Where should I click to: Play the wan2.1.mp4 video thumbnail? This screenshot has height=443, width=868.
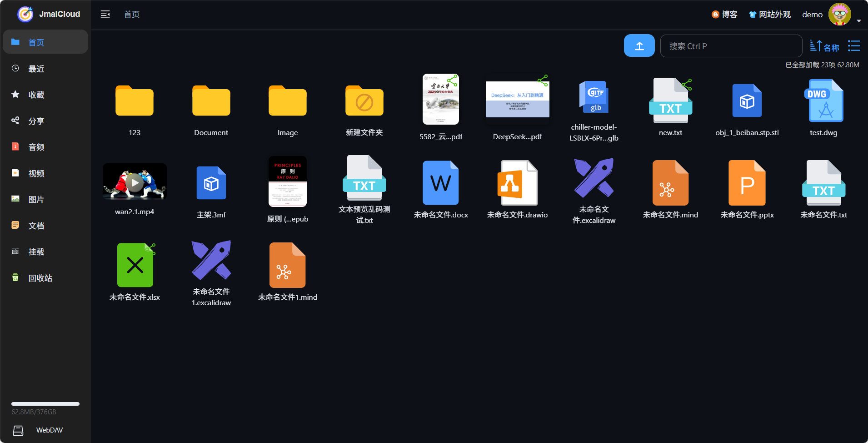click(135, 182)
